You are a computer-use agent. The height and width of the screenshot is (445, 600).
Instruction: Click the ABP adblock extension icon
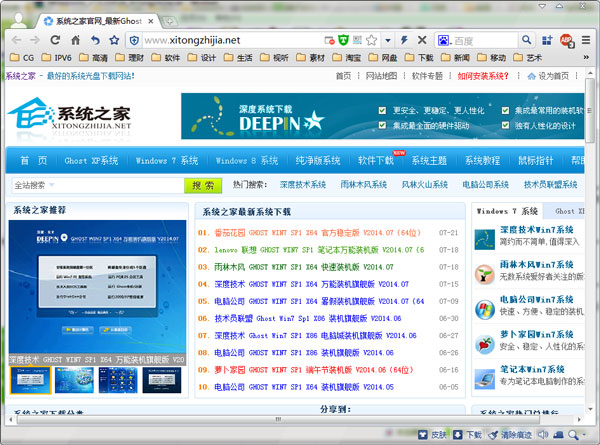[x=567, y=40]
